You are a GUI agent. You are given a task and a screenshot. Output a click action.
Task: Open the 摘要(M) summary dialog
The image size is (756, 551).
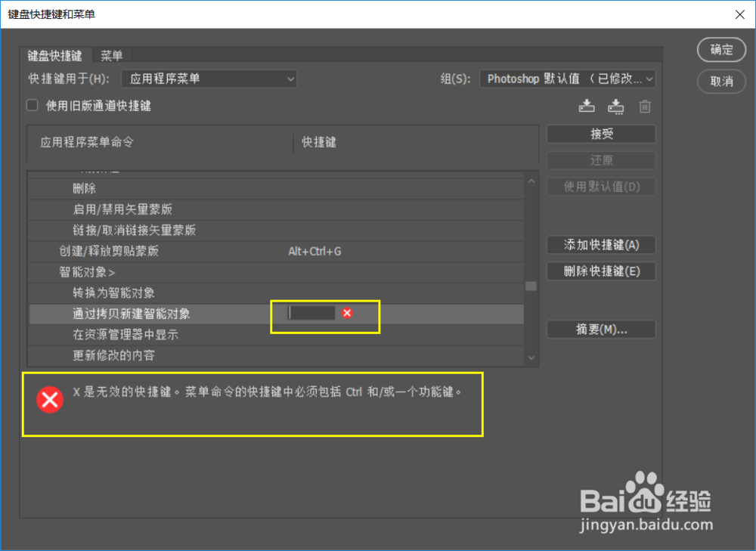coord(600,329)
